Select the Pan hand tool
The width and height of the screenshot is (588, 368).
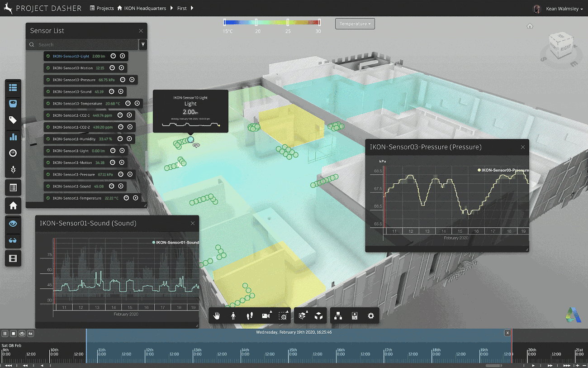pos(217,316)
